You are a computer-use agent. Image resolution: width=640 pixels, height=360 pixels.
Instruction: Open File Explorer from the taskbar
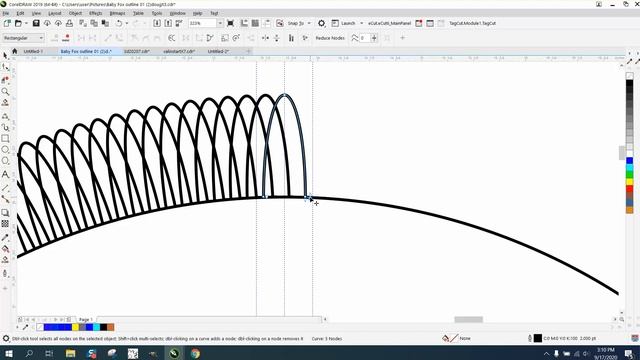[x=70, y=353]
